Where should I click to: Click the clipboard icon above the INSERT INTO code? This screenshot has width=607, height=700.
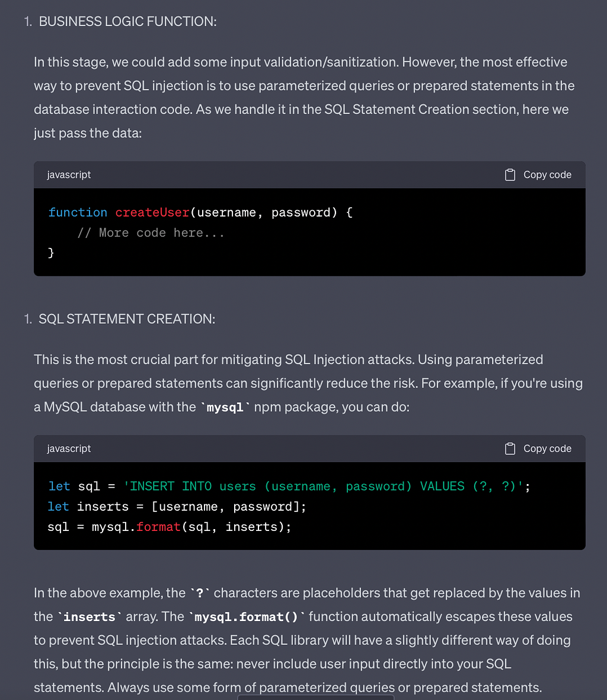[510, 448]
